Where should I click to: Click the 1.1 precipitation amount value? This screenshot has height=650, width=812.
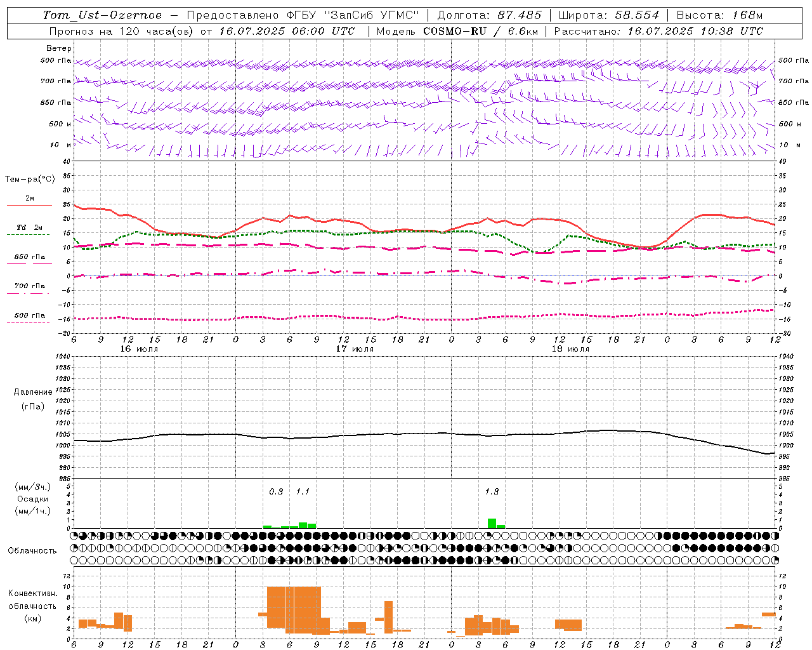coord(303,491)
